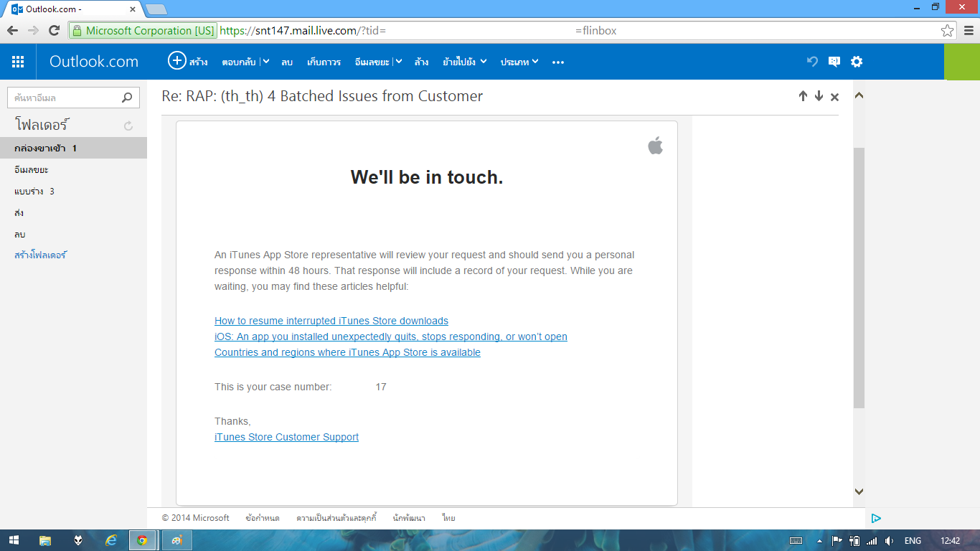Open File Explorer from the taskbar
This screenshot has width=980, height=551.
click(45, 540)
